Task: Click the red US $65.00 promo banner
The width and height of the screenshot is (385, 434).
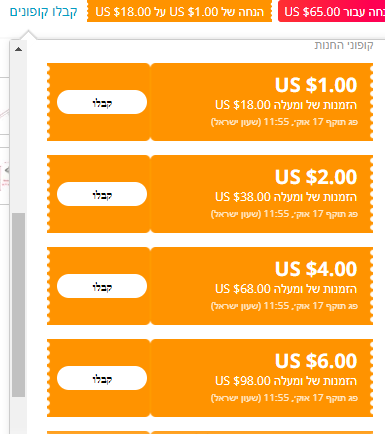Action: [x=332, y=12]
